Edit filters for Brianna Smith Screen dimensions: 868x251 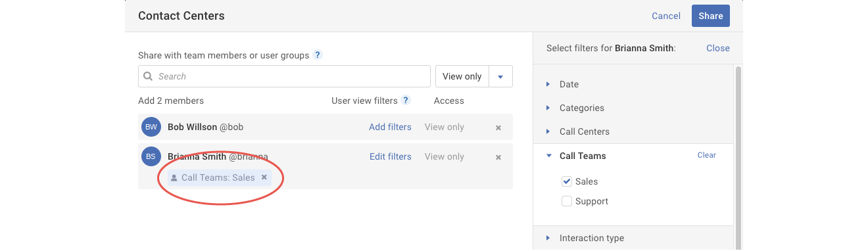391,156
